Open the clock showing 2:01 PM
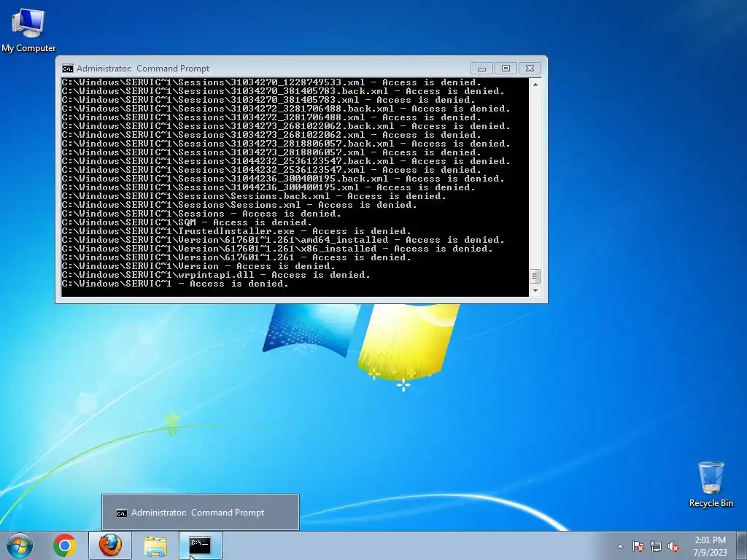 pyautogui.click(x=710, y=546)
